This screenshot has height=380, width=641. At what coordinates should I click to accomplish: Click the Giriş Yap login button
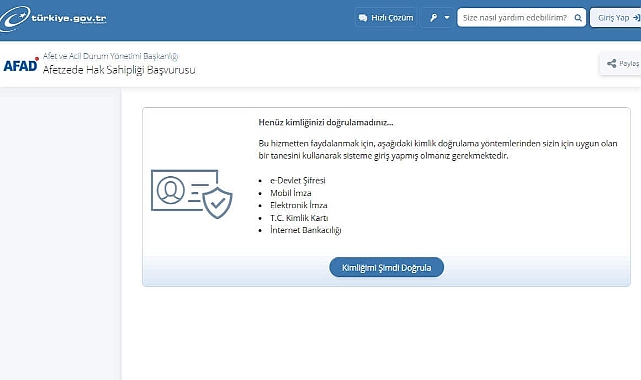(616, 18)
